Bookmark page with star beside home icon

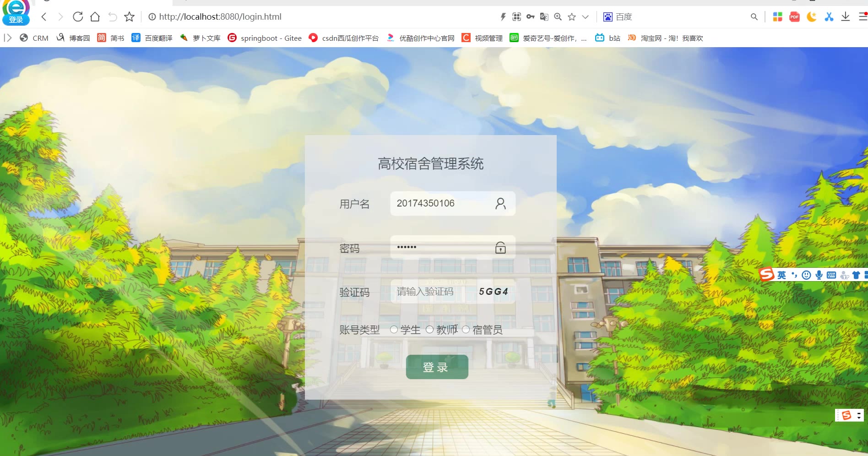coord(130,17)
